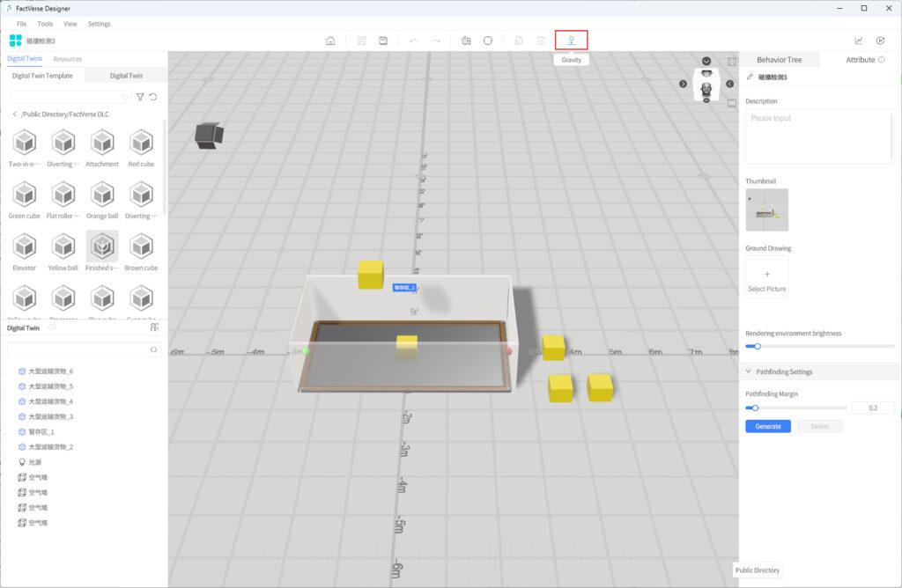Select the Elevator template

tap(24, 252)
